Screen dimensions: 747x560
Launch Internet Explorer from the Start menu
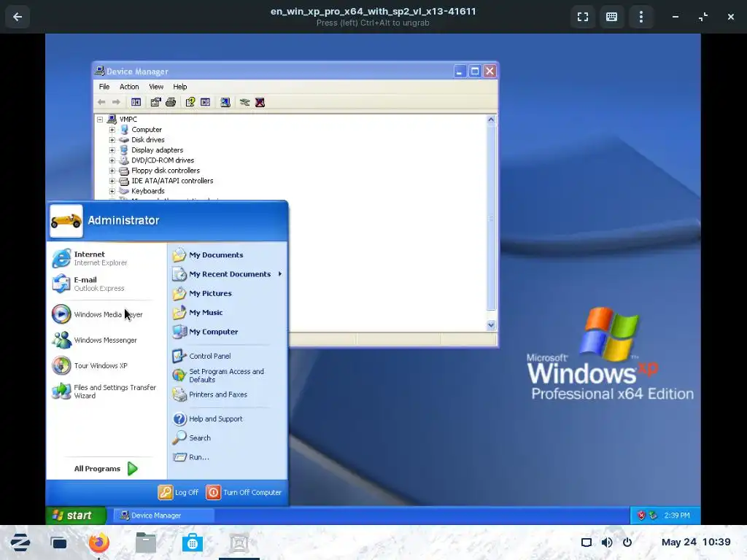point(105,258)
